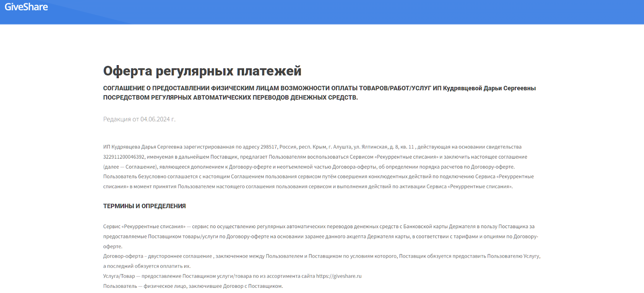Click the "Пользователь" term at the bottom

[120, 286]
